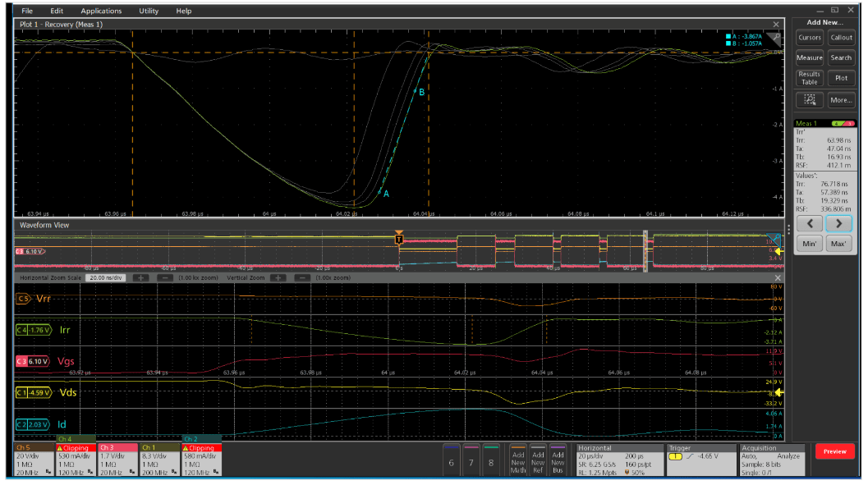This screenshot has width=868, height=485.
Task: Add Cursors from the Add New panel
Action: tap(810, 38)
